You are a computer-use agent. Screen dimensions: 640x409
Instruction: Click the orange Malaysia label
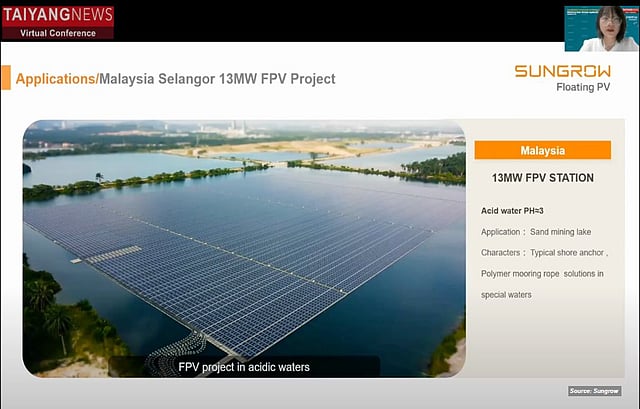pos(543,150)
